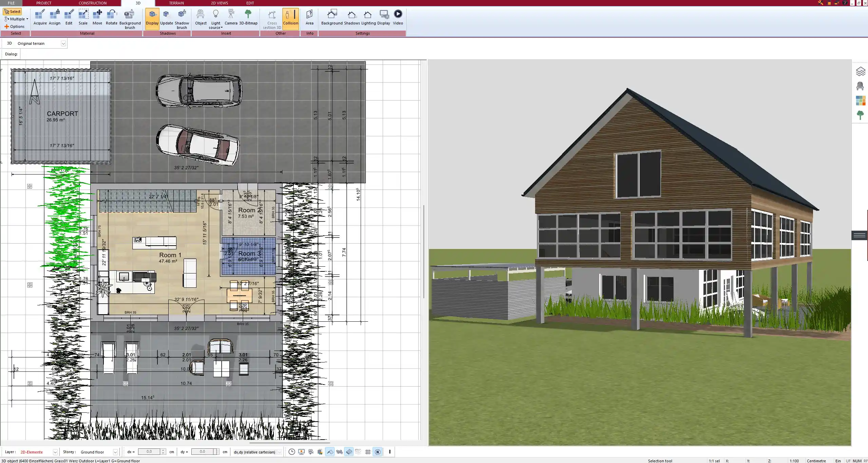Image resolution: width=868 pixels, height=463 pixels.
Task: Open Shadows settings
Action: click(352, 18)
